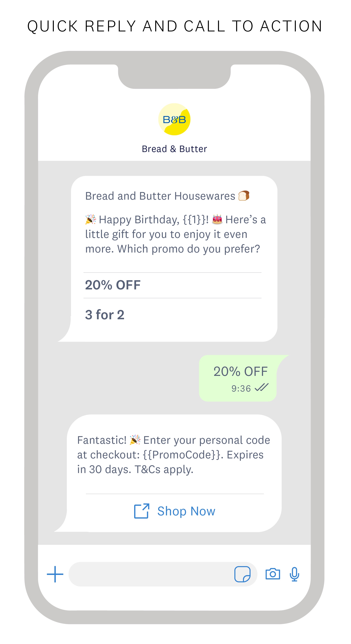Focus the message input field
Screen dimensions: 351x644
point(150,574)
